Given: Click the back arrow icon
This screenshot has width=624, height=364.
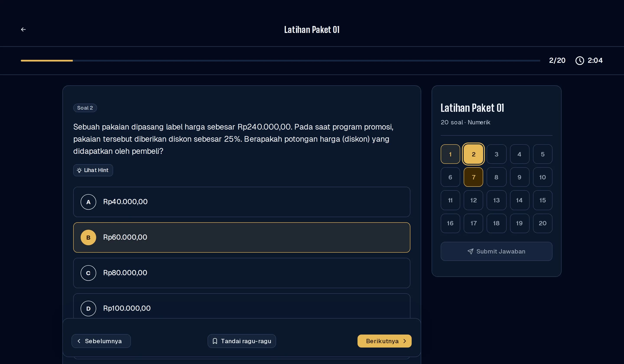Looking at the screenshot, I should pos(23,29).
